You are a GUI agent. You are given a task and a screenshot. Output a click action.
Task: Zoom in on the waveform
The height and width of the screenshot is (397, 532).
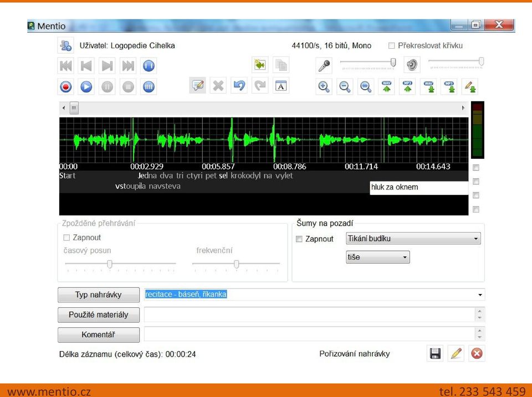click(x=324, y=86)
